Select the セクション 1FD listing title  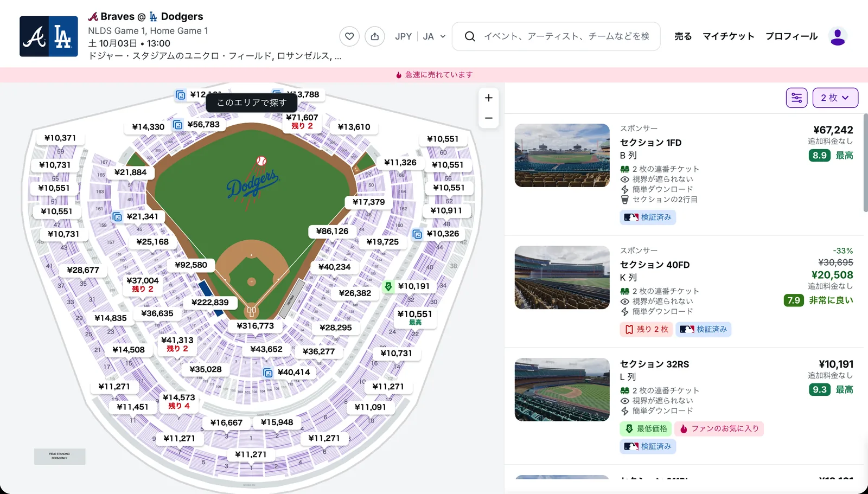click(650, 143)
